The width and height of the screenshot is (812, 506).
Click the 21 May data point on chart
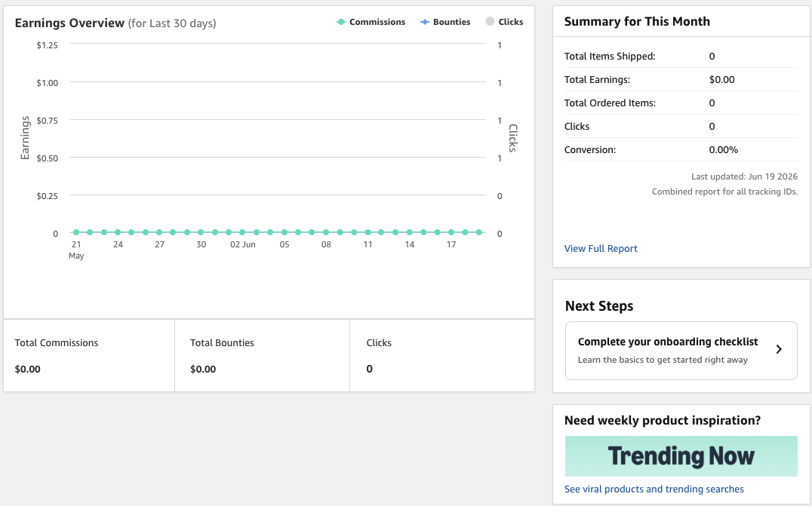coord(76,232)
